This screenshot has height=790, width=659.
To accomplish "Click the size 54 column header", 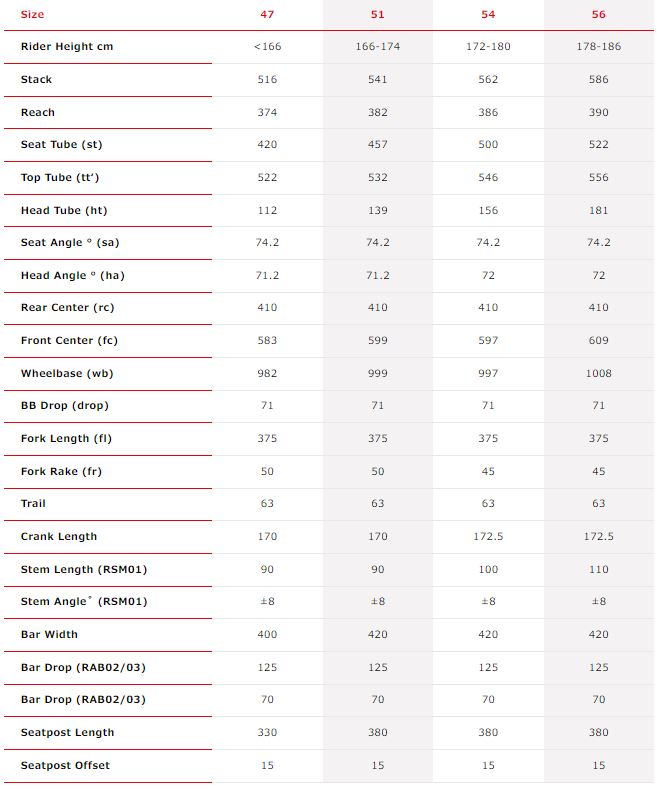I will pos(488,15).
